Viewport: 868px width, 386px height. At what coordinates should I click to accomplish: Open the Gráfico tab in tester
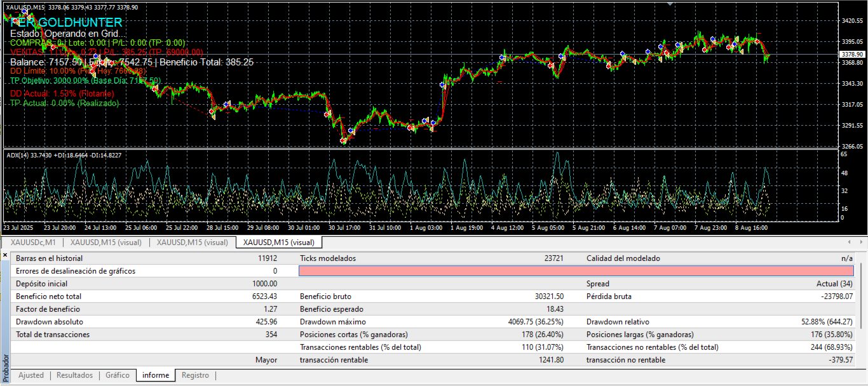point(118,375)
